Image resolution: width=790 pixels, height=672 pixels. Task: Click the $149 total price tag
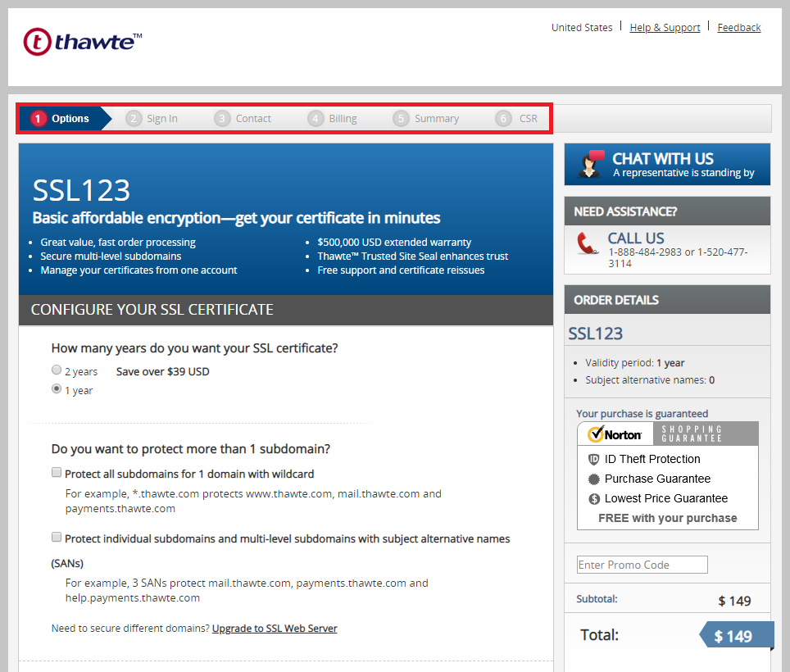pos(737,636)
